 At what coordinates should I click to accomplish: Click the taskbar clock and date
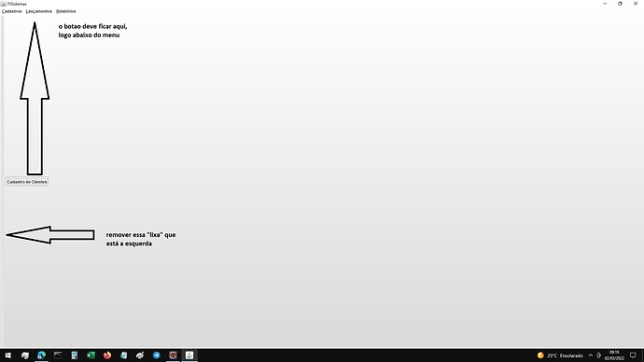coord(614,355)
